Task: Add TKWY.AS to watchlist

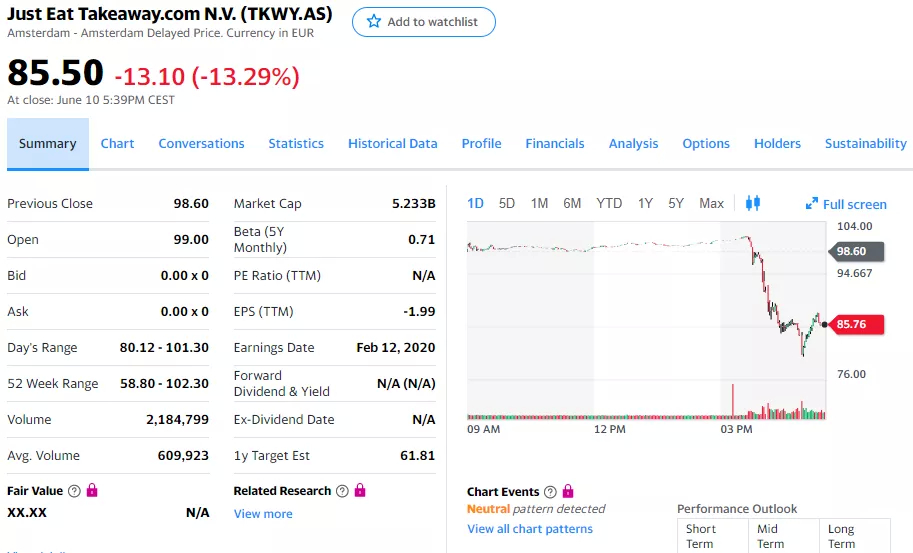Action: pos(424,22)
